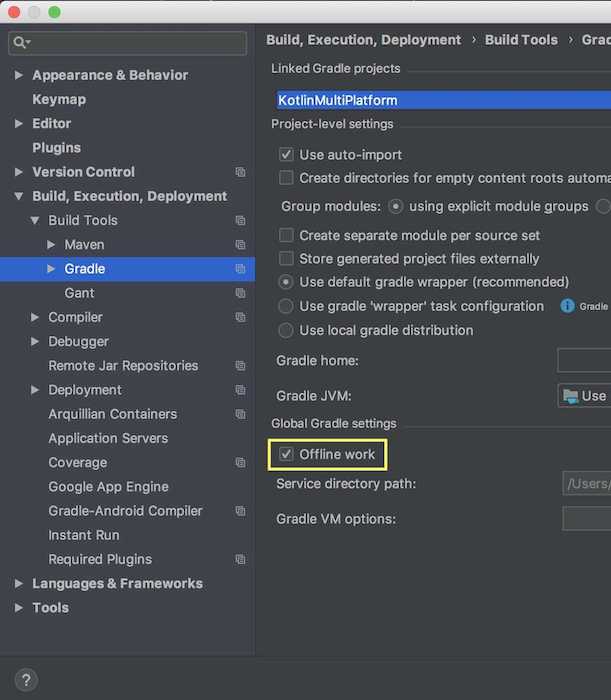Click the Gradle home input field
The image size is (611, 700).
point(584,360)
